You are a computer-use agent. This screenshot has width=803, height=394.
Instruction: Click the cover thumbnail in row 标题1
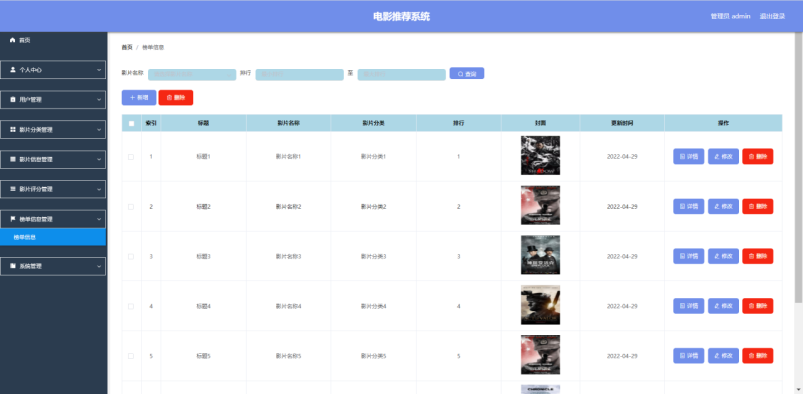pos(540,155)
